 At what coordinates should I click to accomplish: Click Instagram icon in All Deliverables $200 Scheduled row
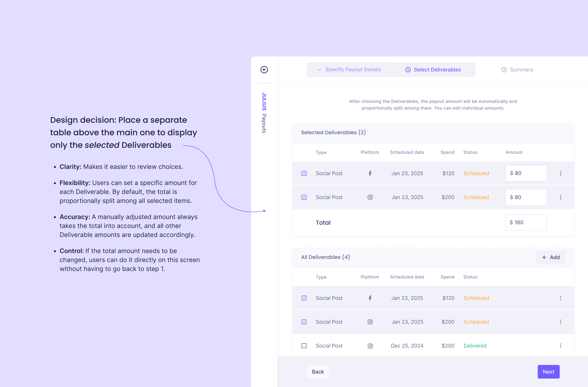370,322
